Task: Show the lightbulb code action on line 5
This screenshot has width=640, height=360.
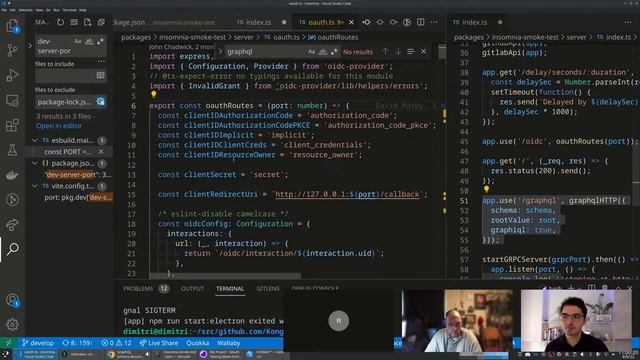Action: coord(153,94)
